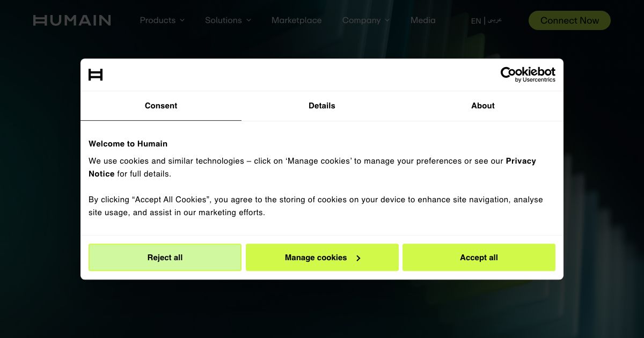Open the Media menu item
The height and width of the screenshot is (338, 644).
pos(423,20)
